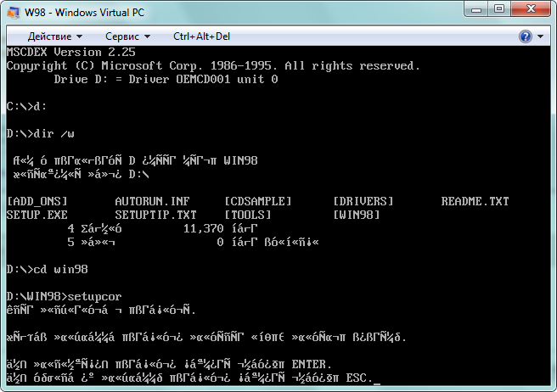Image resolution: width=557 pixels, height=392 pixels.
Task: Close the W98 Virtual PC window
Action: point(531,8)
